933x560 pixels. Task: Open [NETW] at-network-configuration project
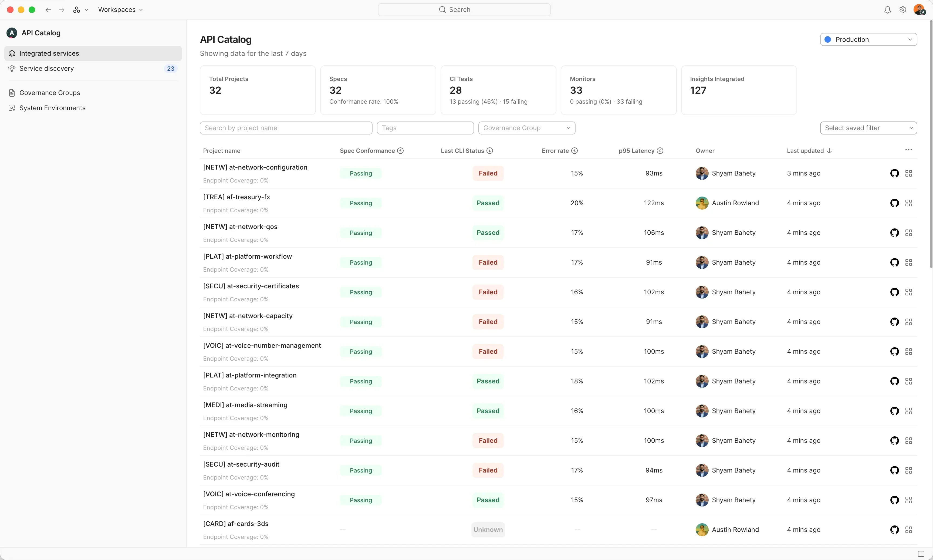[255, 167]
